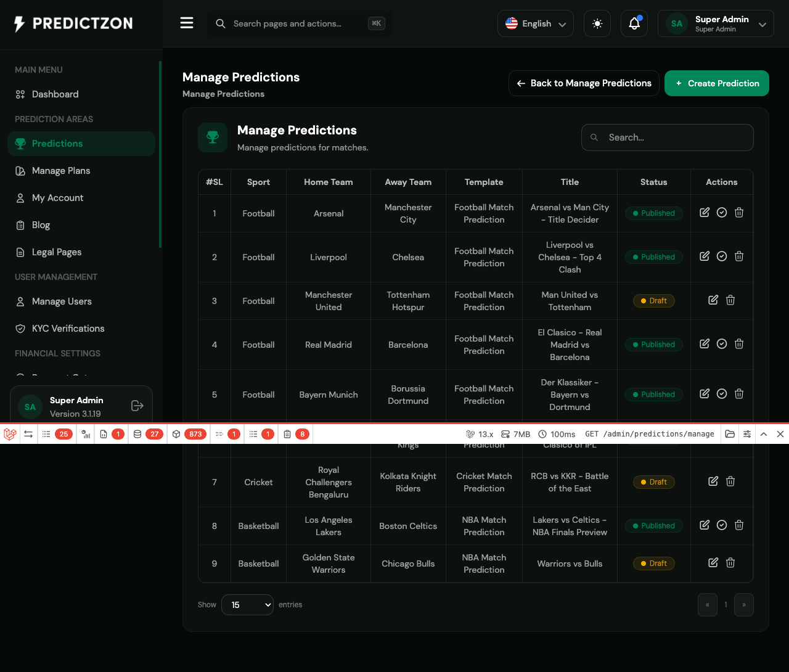This screenshot has height=672, width=789.
Task: Click the Published status badge for Arsenal row
Action: coord(653,213)
